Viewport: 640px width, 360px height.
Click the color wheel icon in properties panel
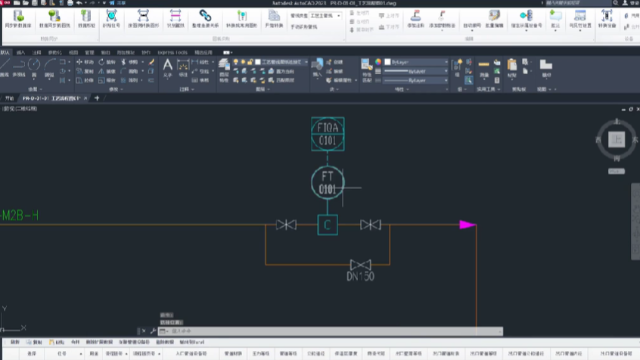(x=378, y=62)
